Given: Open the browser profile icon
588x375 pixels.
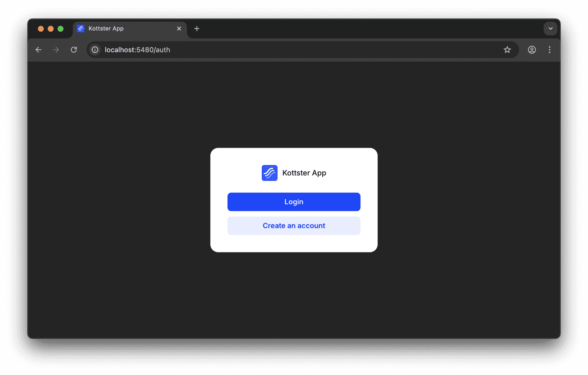Looking at the screenshot, I should pyautogui.click(x=532, y=50).
